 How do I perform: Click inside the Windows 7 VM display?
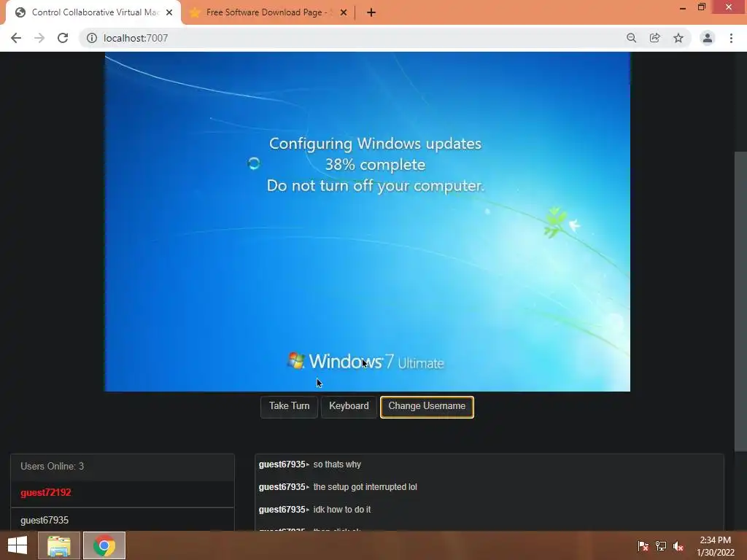[368, 222]
